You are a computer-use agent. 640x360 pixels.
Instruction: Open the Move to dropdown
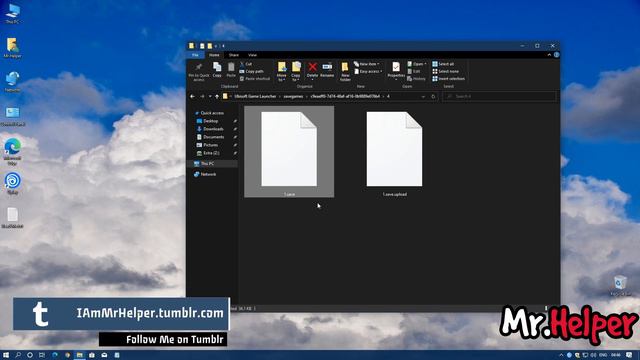pyautogui.click(x=282, y=71)
